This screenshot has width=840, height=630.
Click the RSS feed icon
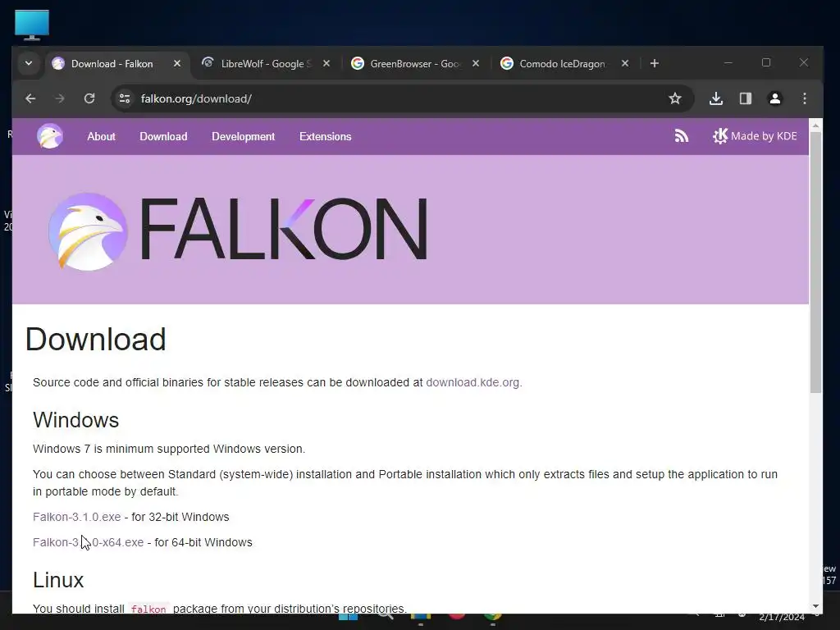[x=682, y=136]
